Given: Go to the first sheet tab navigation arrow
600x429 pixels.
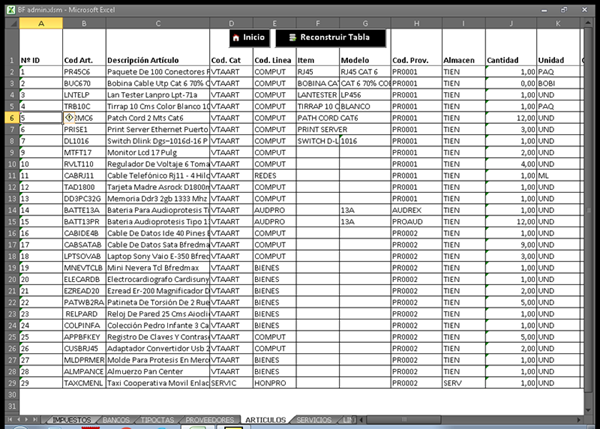Looking at the screenshot, I should [x=10, y=420].
